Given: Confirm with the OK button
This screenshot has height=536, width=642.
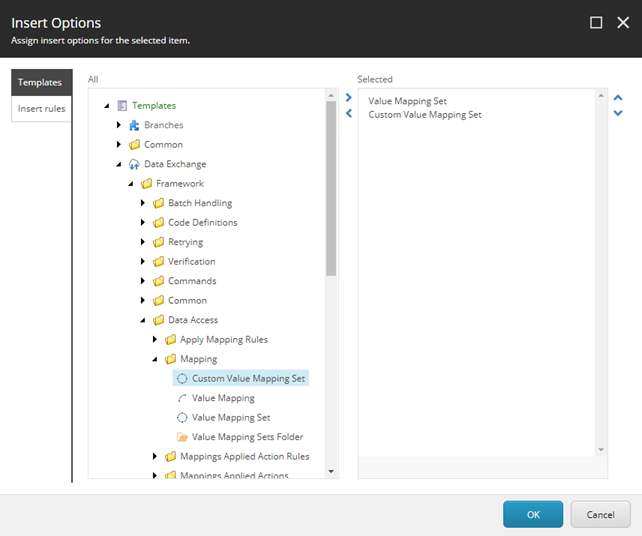Looking at the screenshot, I should [x=533, y=514].
